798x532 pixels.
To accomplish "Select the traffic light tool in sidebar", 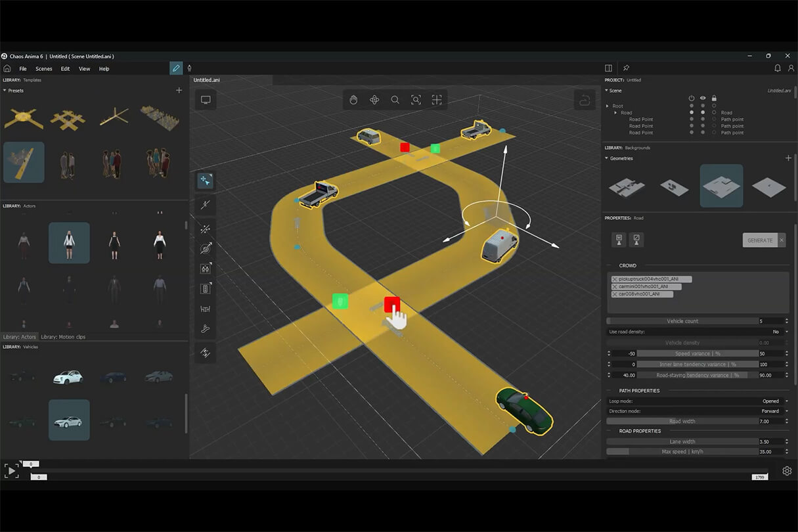I will tap(205, 288).
